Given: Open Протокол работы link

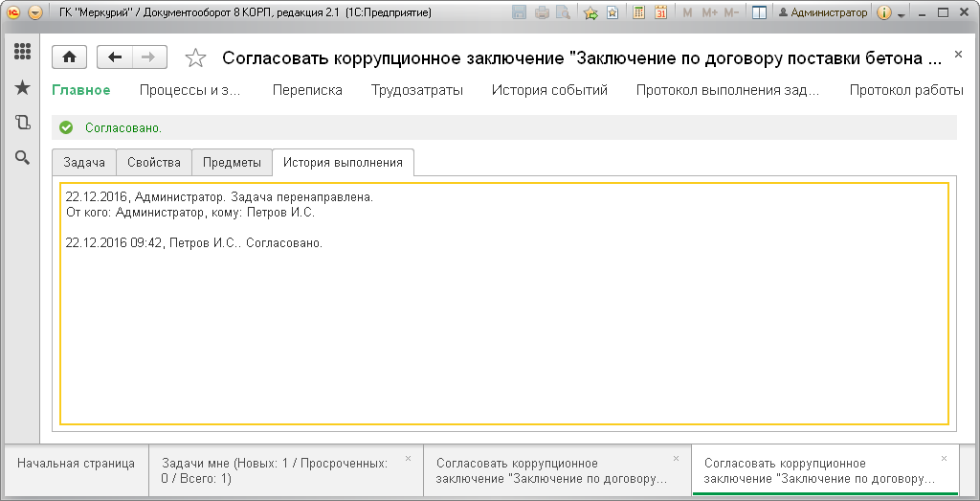Looking at the screenshot, I should (x=906, y=90).
